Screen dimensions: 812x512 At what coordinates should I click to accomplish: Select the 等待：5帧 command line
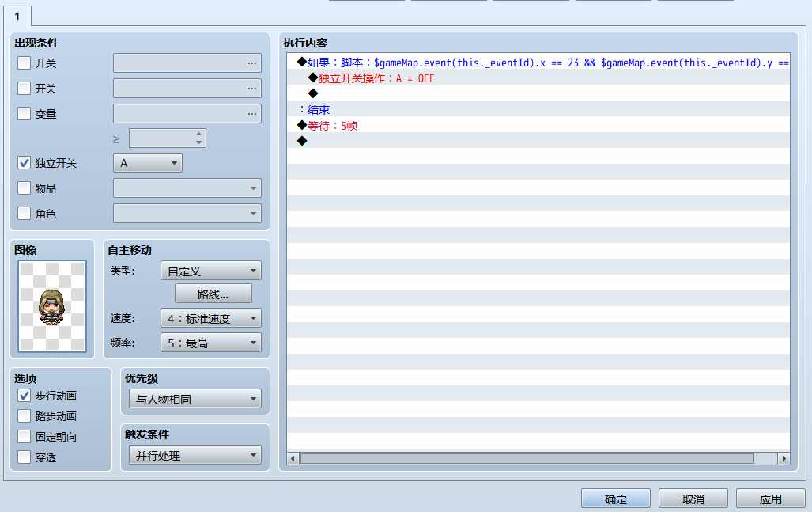(538, 125)
